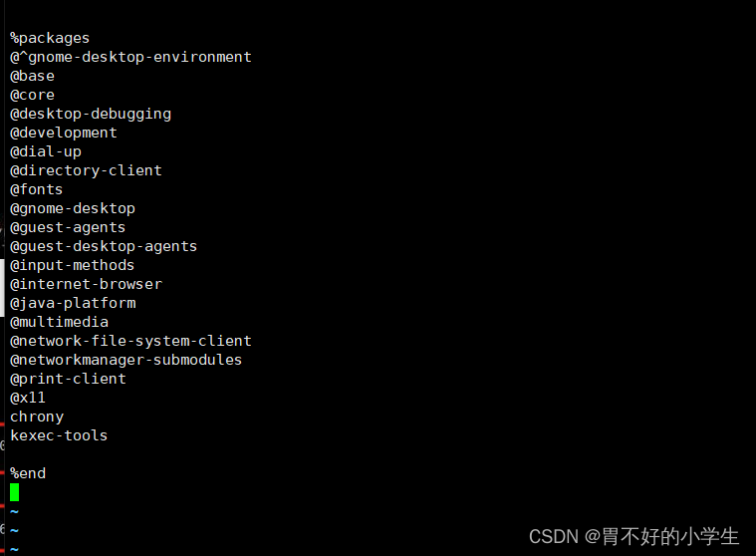Click the %packages section header line
This screenshot has width=756, height=556.
coord(50,38)
